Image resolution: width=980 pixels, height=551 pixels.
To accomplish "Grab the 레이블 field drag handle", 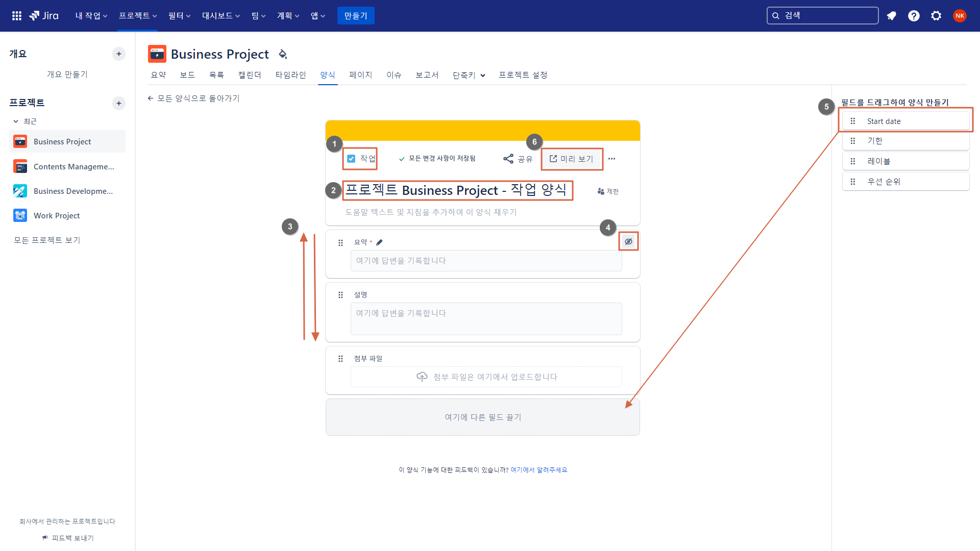I will [x=853, y=161].
